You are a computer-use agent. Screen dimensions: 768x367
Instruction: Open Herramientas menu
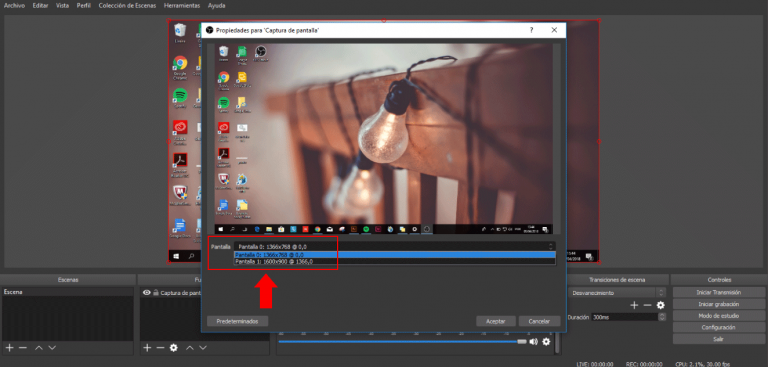pos(182,6)
